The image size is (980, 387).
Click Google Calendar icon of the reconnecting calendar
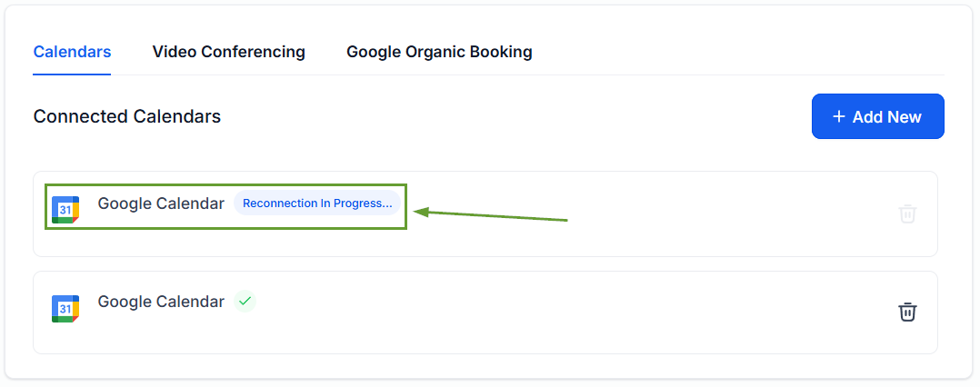tap(65, 209)
